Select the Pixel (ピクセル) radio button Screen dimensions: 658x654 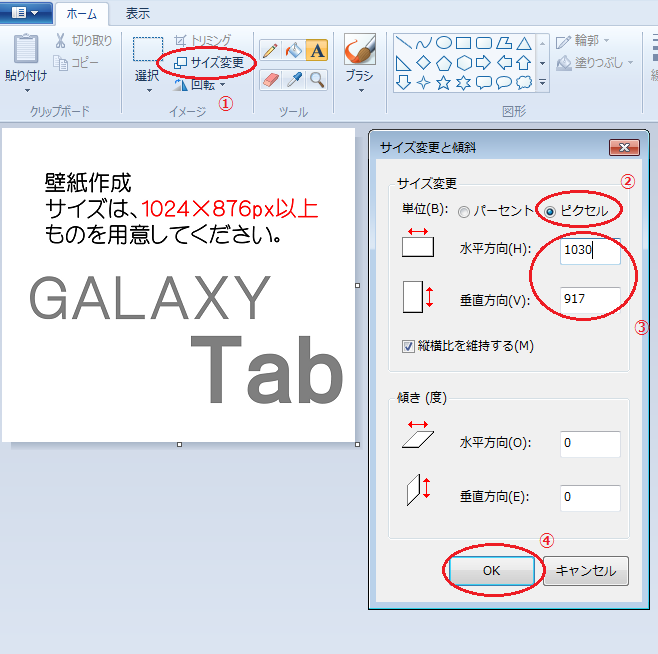(x=550, y=212)
